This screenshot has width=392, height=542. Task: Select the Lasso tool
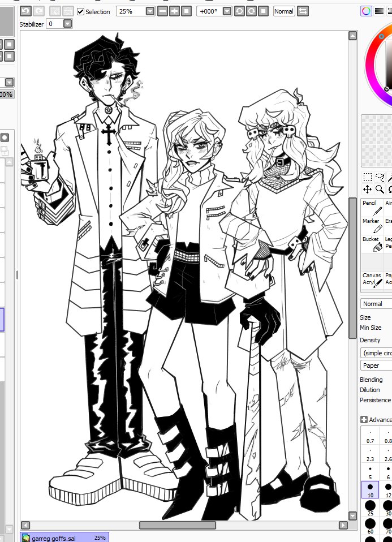pos(380,177)
